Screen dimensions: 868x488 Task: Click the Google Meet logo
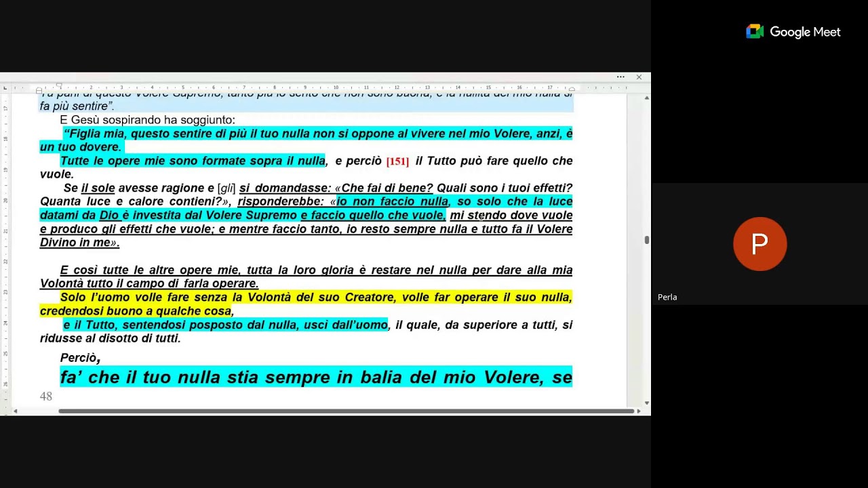pos(793,32)
